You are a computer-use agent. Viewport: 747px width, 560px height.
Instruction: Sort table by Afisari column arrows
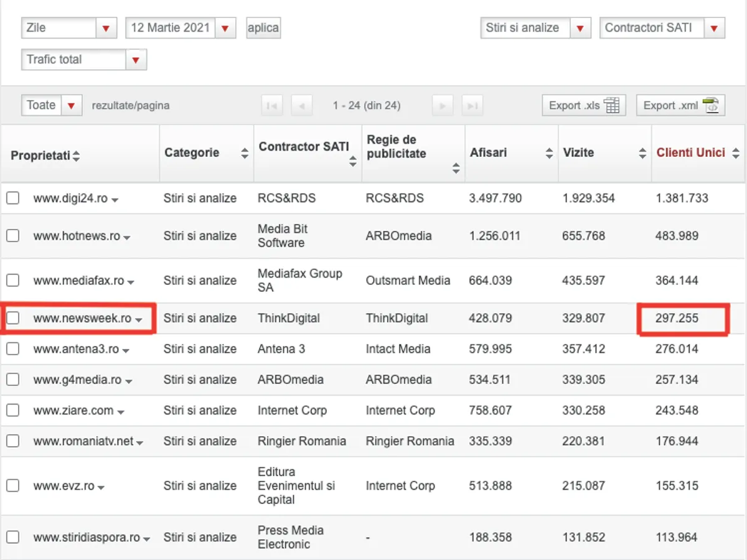(549, 153)
